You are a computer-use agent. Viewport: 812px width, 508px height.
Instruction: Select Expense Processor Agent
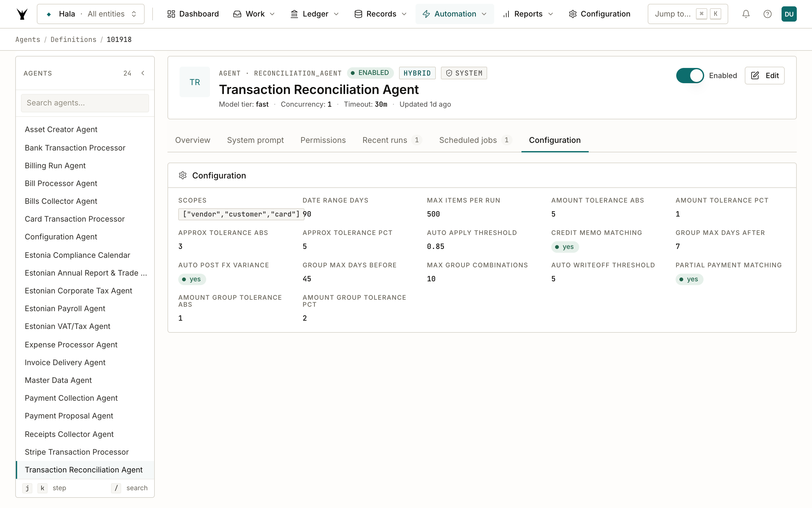coord(85,345)
